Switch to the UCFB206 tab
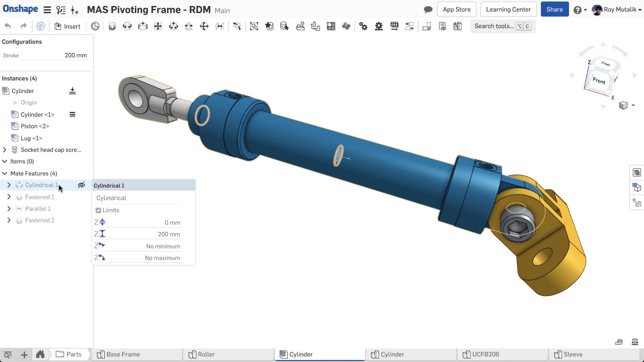 [502, 354]
